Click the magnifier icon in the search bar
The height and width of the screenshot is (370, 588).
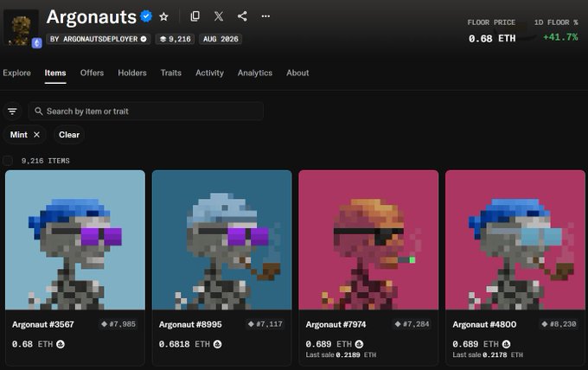[38, 112]
